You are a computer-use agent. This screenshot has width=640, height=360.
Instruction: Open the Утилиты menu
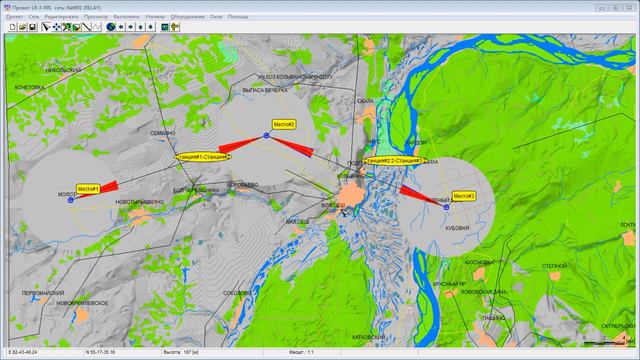click(155, 17)
